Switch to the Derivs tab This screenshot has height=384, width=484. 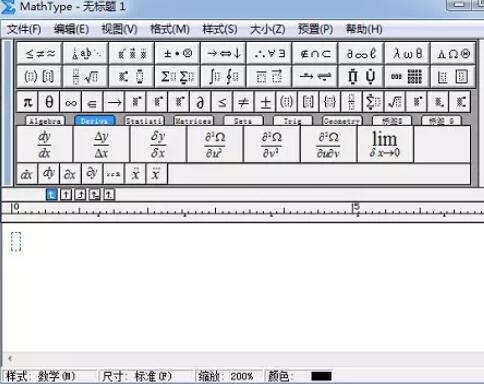pos(95,121)
